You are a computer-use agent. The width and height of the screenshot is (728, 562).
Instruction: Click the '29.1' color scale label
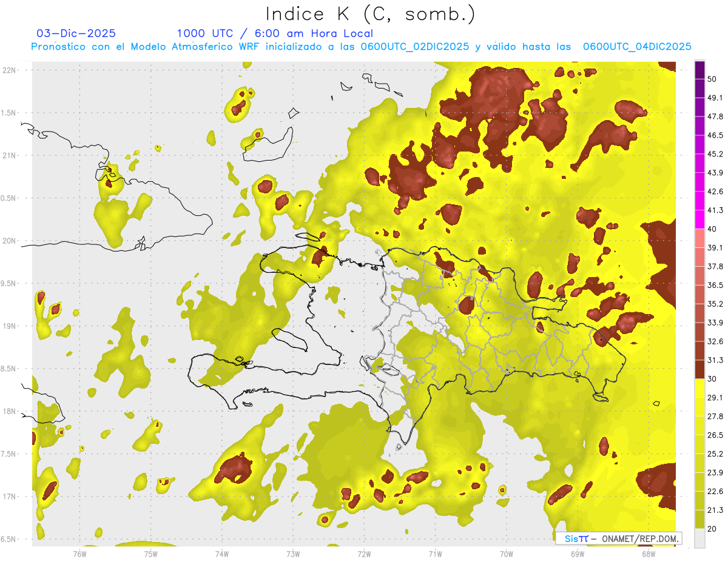pyautogui.click(x=715, y=398)
